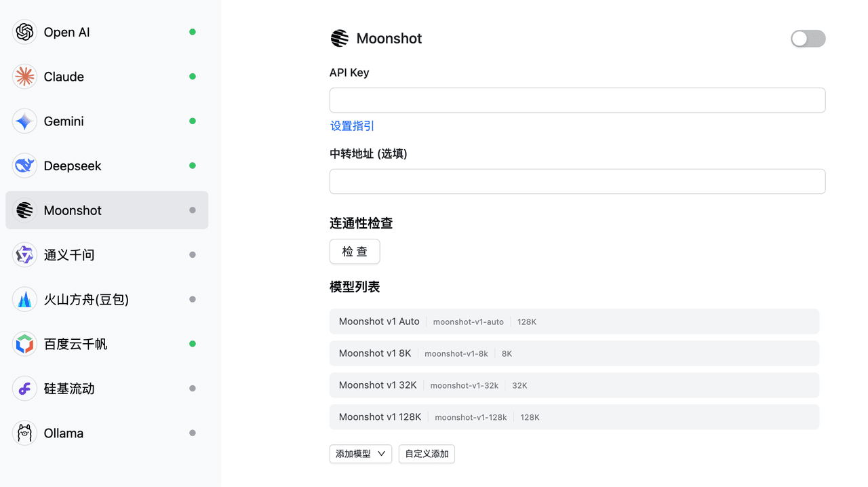Click the 百度云千帆 logo icon
The image size is (868, 487).
click(x=24, y=344)
